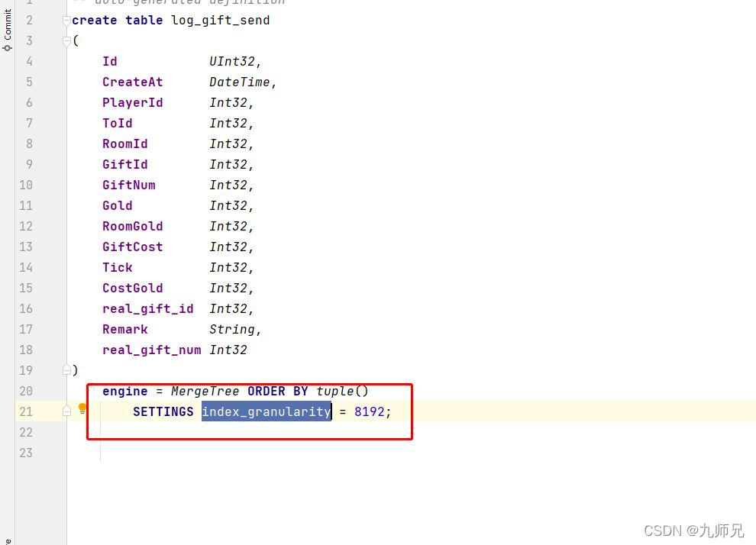The width and height of the screenshot is (756, 545).
Task: Click the String type on line 17
Action: click(232, 330)
